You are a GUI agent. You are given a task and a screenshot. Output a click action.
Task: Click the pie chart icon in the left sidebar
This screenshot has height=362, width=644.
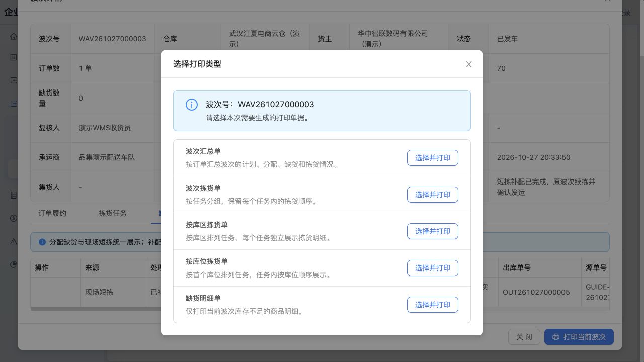[14, 264]
